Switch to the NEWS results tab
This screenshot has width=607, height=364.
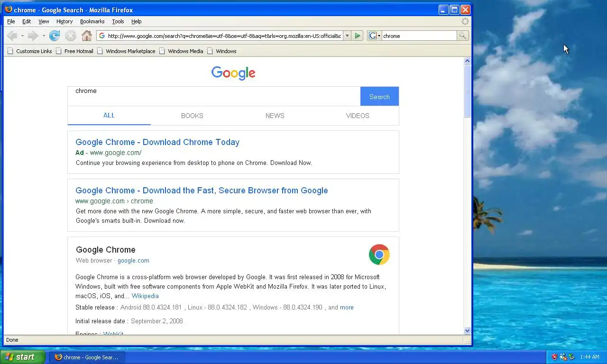point(275,116)
